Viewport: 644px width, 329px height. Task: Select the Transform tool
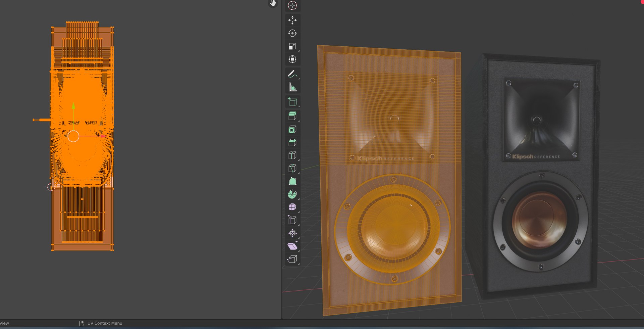[x=292, y=59]
